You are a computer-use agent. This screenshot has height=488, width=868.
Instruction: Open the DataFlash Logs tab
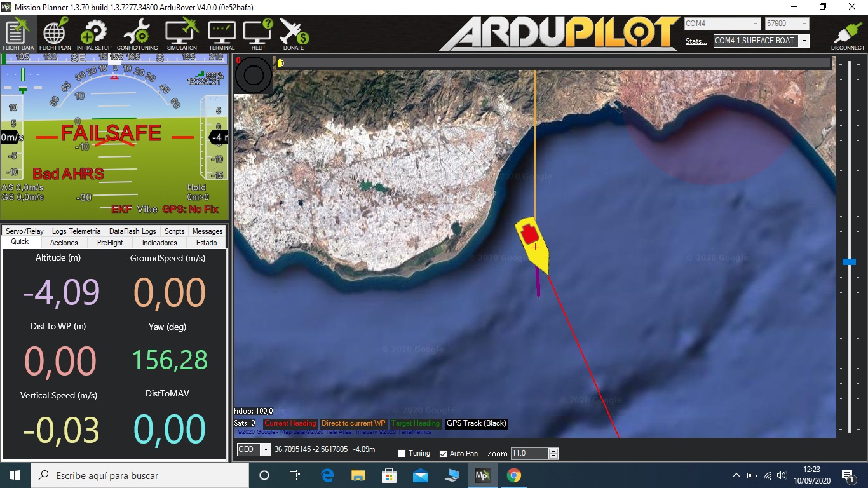pyautogui.click(x=132, y=231)
